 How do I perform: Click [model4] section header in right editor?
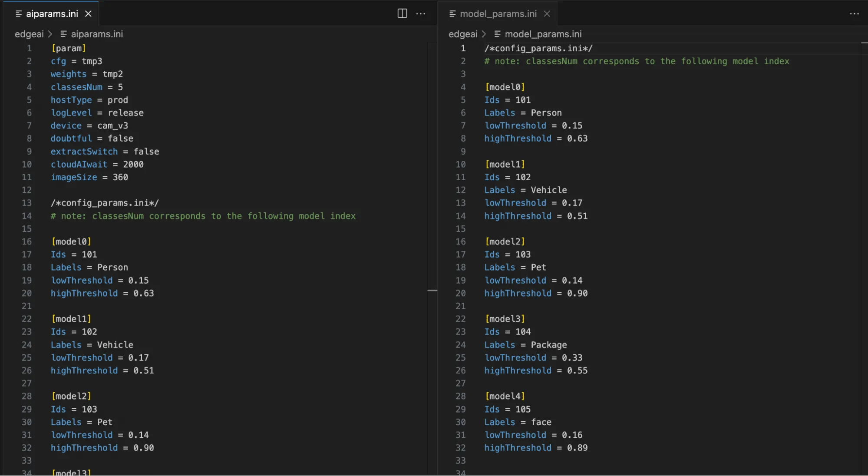pos(505,396)
